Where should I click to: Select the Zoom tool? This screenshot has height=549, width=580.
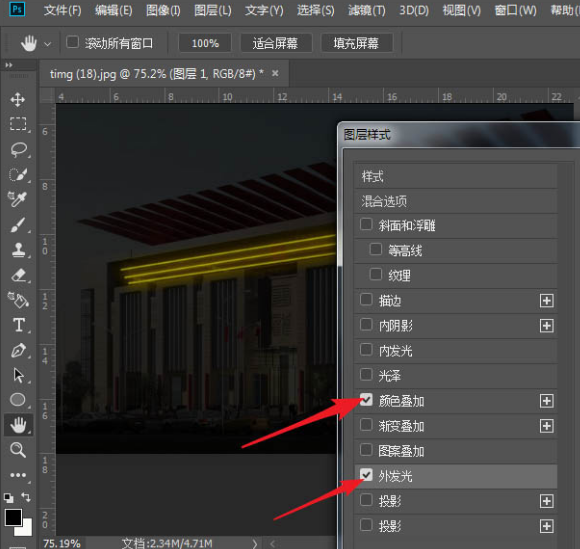pyautogui.click(x=18, y=450)
